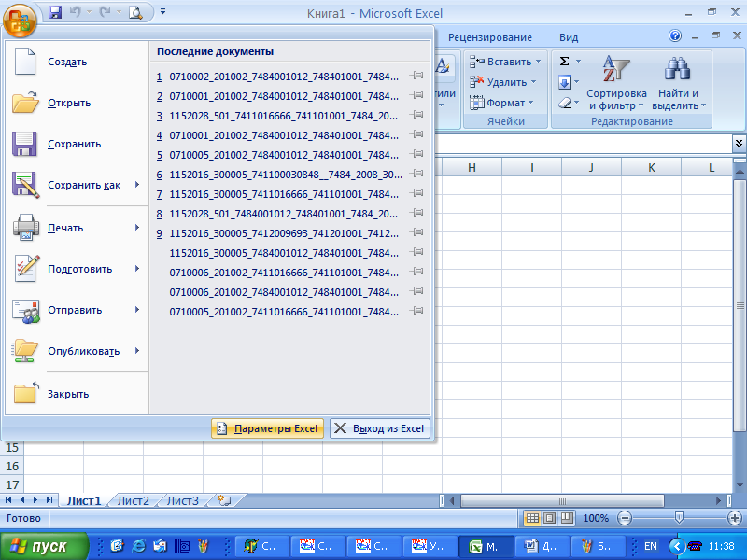Image resolution: width=747 pixels, height=560 pixels.
Task: Go to last sheet navigation arrow
Action: click(x=49, y=500)
